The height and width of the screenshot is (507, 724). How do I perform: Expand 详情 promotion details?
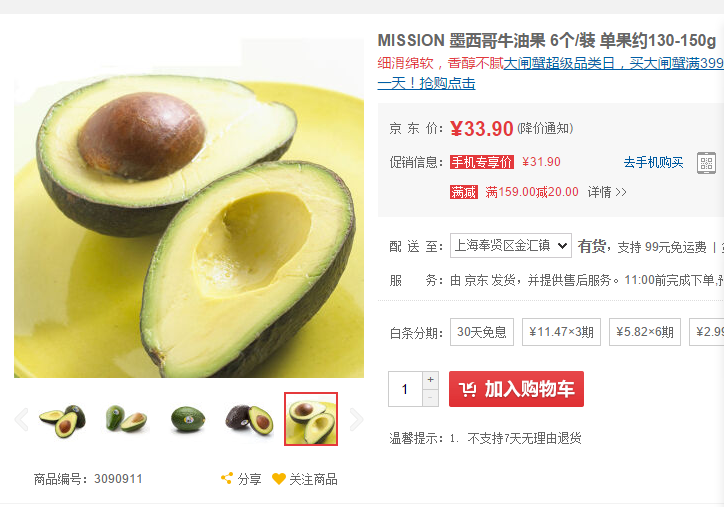pos(607,192)
